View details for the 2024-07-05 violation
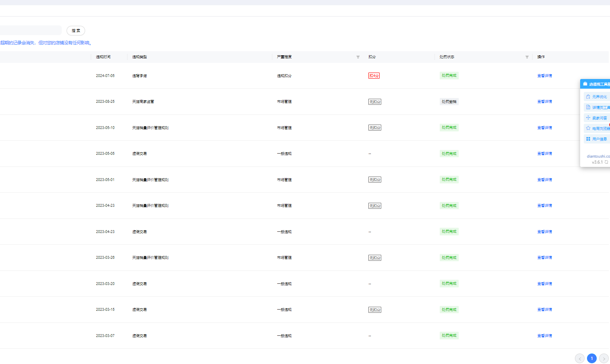 click(x=545, y=76)
